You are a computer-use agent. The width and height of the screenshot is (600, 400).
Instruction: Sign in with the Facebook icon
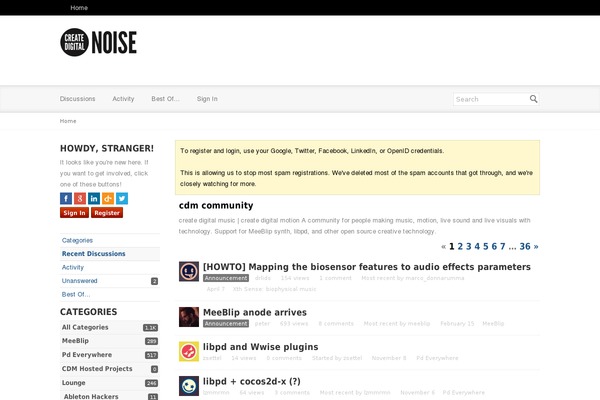66,198
